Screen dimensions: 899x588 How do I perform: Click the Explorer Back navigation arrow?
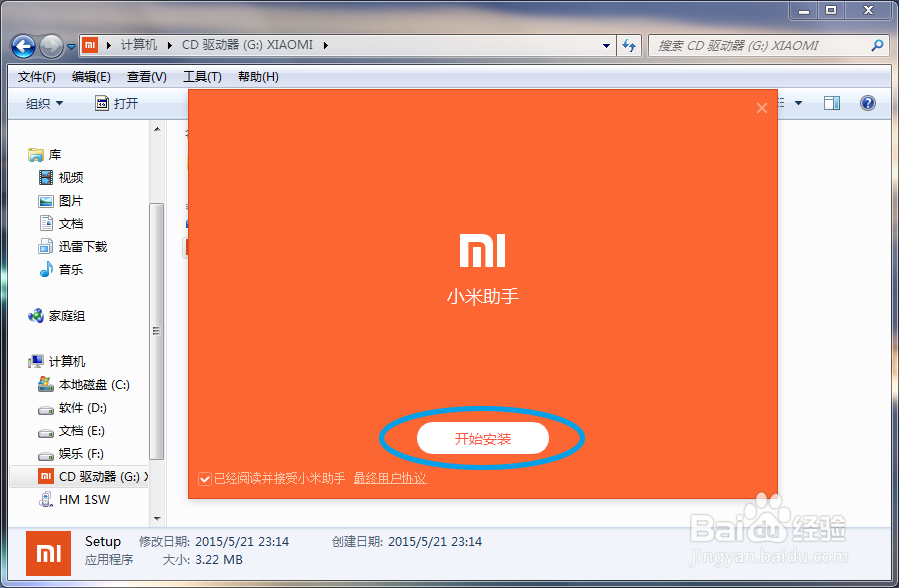click(x=24, y=46)
